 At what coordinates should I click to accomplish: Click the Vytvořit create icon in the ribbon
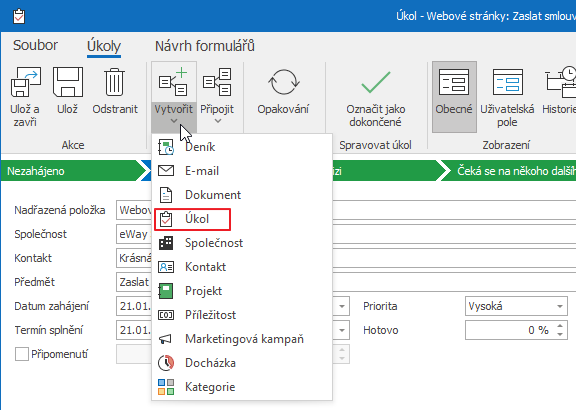(174, 82)
